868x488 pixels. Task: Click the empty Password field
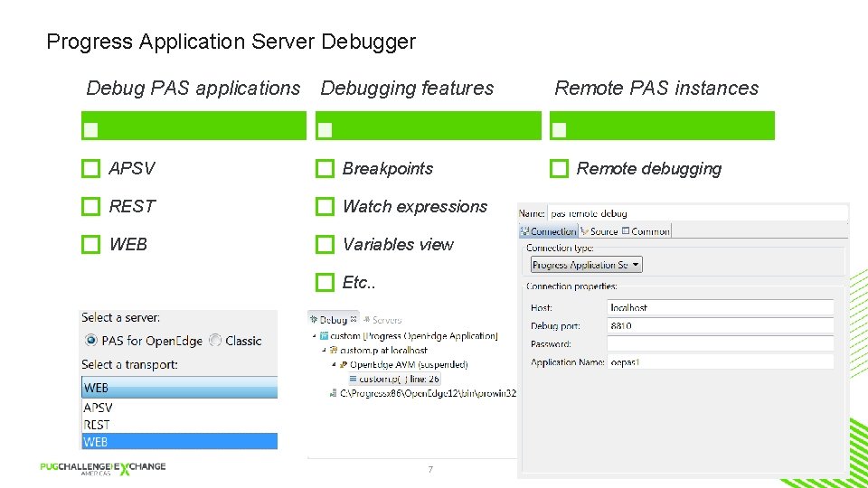click(721, 343)
